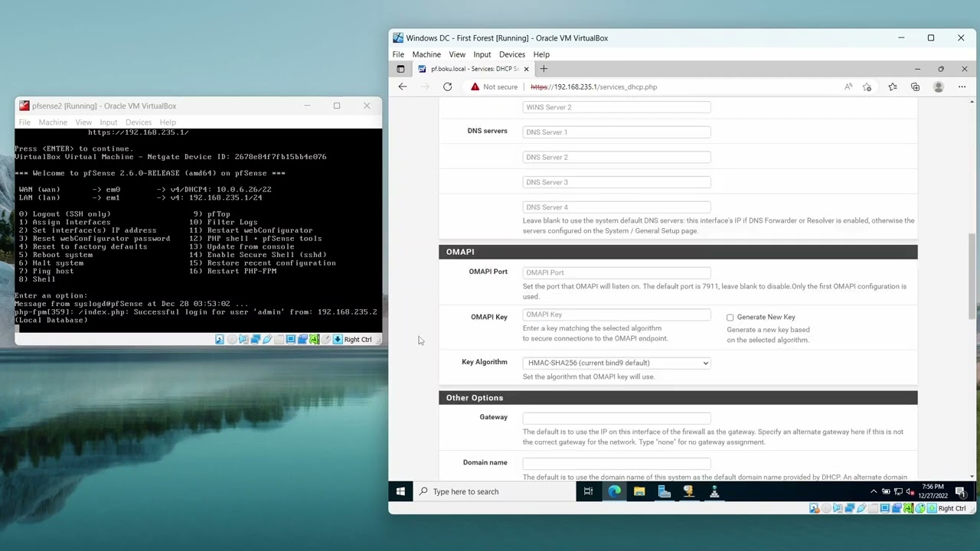Toggle the Read aloud icon in address bar
980x551 pixels.
848,86
